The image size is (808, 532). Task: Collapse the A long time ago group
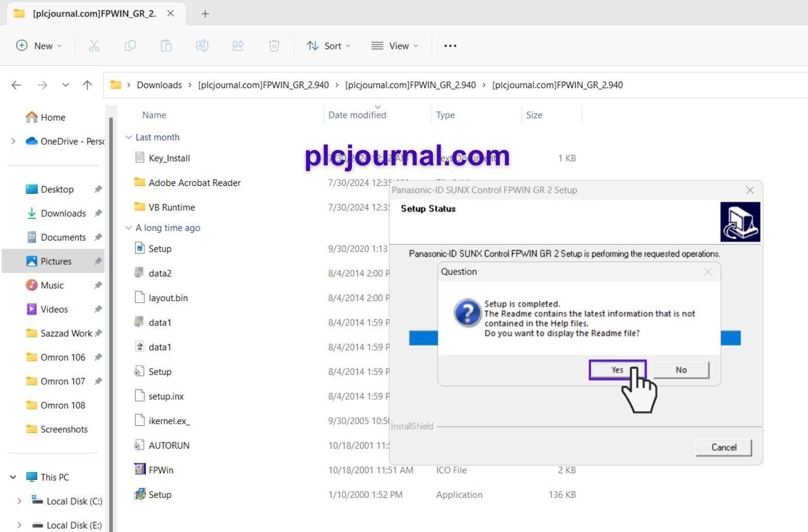point(129,228)
